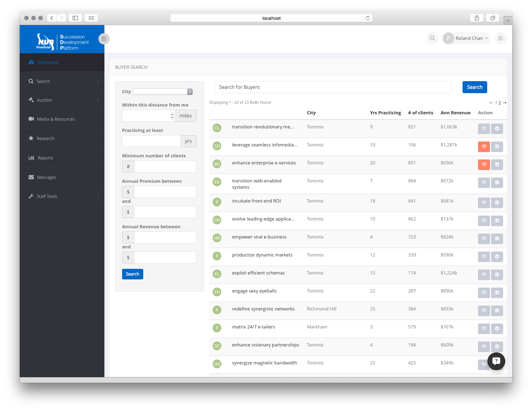This screenshot has height=411, width=532.
Task: Click envelope icon for 'enhance visionary partnerships'
Action: pyautogui.click(x=497, y=347)
